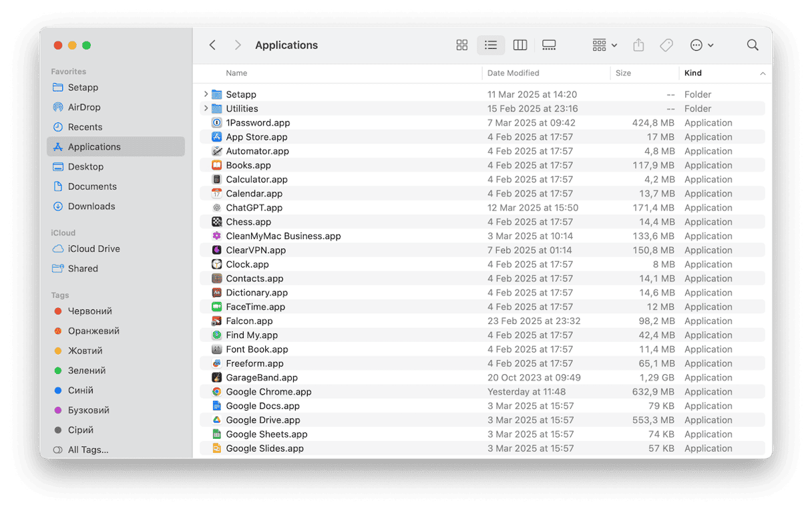The width and height of the screenshot is (812, 511).
Task: Select list view toggle in toolbar
Action: point(491,45)
